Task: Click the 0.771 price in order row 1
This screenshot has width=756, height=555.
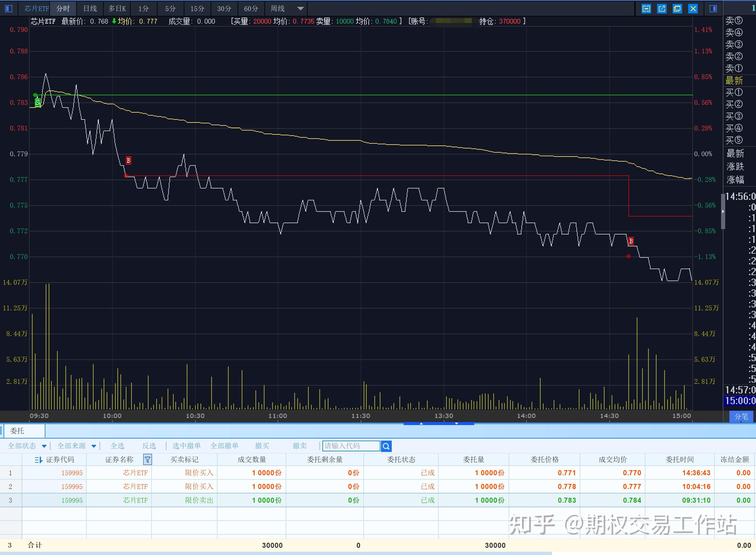Action: click(x=567, y=473)
